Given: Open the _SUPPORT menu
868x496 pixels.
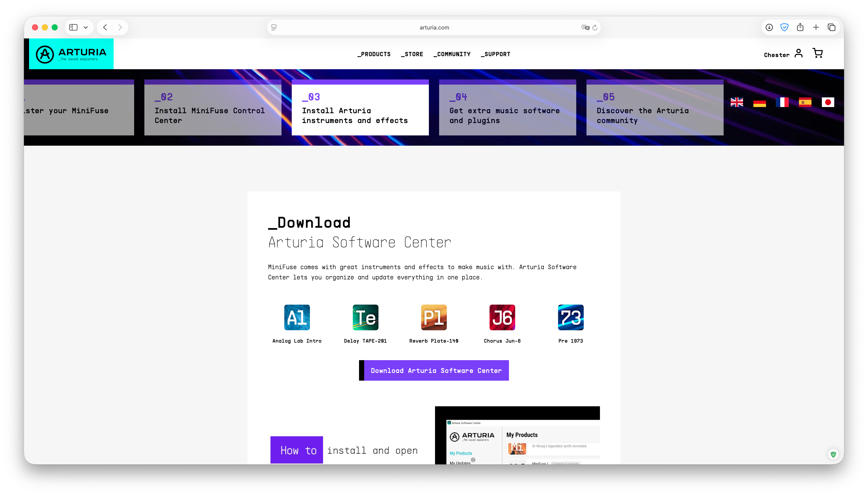Looking at the screenshot, I should (x=496, y=54).
